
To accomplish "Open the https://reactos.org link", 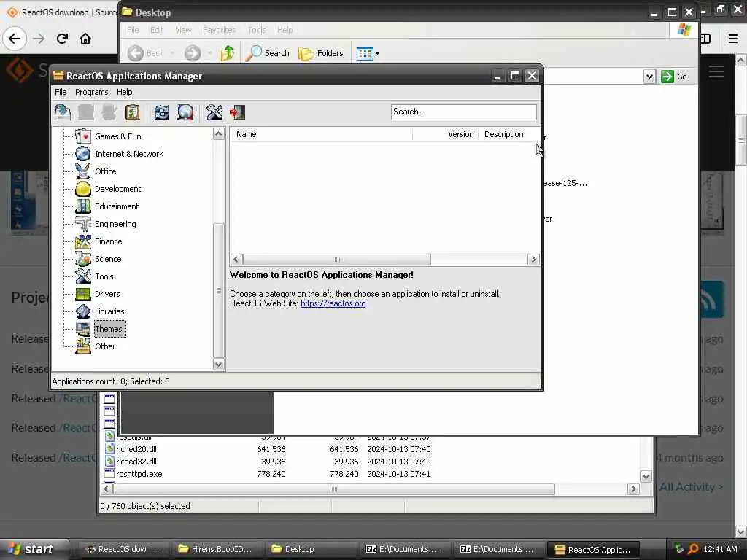I will pos(333,303).
